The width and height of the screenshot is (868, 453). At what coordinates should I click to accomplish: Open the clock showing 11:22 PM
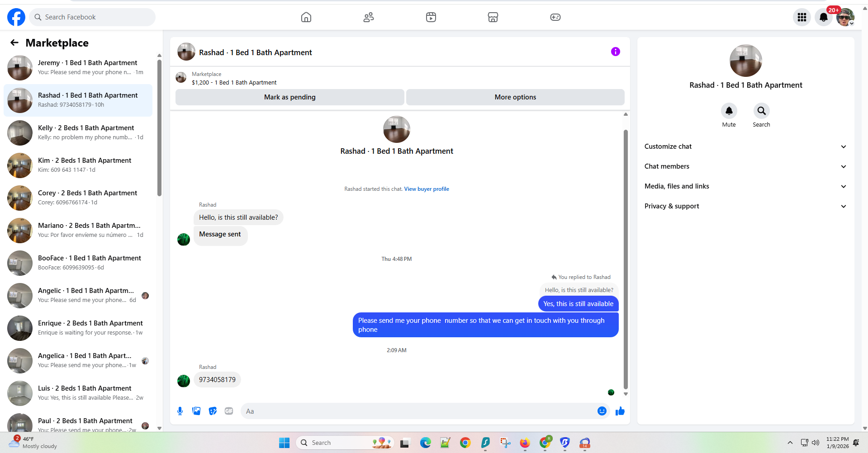[837, 443]
